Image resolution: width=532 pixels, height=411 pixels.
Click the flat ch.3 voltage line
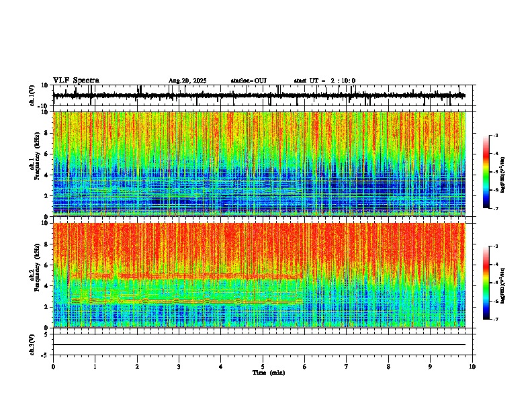pos(259,345)
